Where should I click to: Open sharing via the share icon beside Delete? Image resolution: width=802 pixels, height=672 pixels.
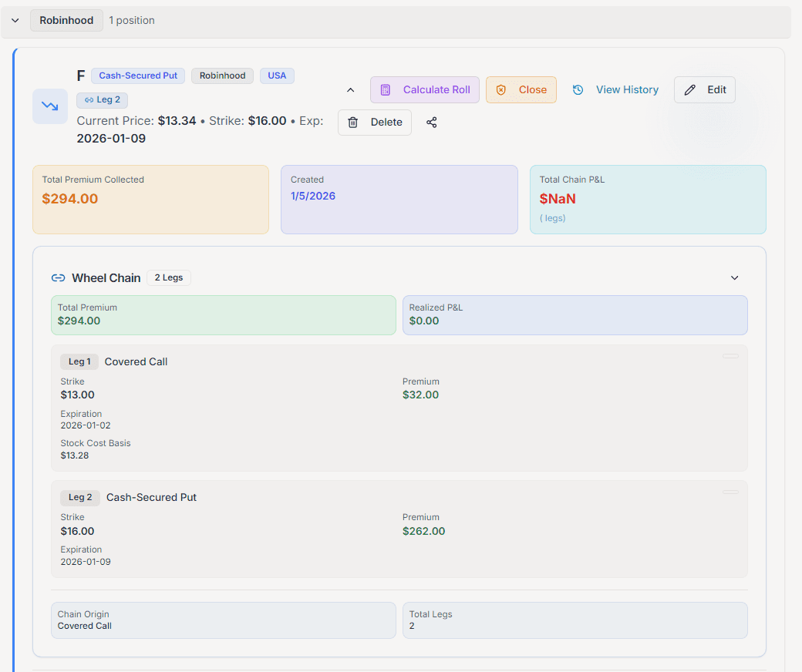[x=432, y=122]
